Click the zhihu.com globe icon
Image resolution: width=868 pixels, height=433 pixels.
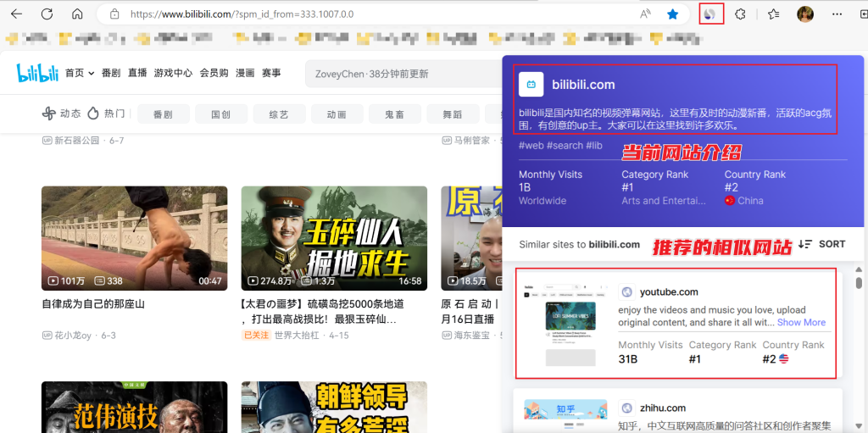626,408
